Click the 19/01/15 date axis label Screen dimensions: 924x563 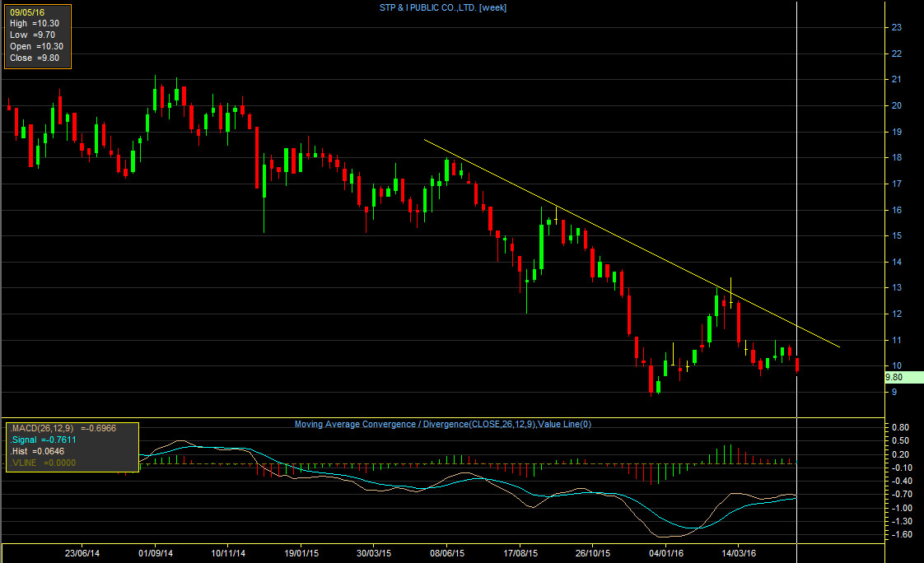tap(301, 553)
